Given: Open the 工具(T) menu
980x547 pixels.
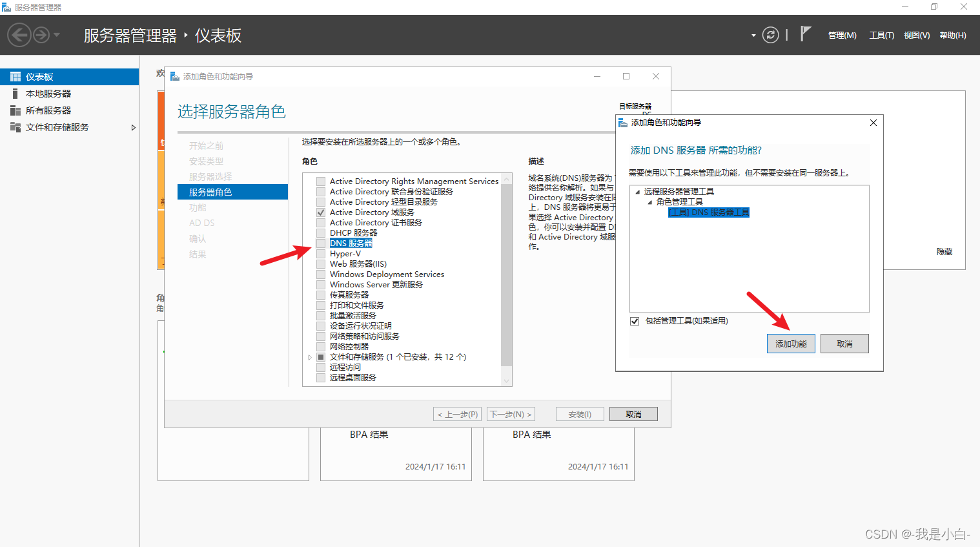Looking at the screenshot, I should click(x=882, y=36).
